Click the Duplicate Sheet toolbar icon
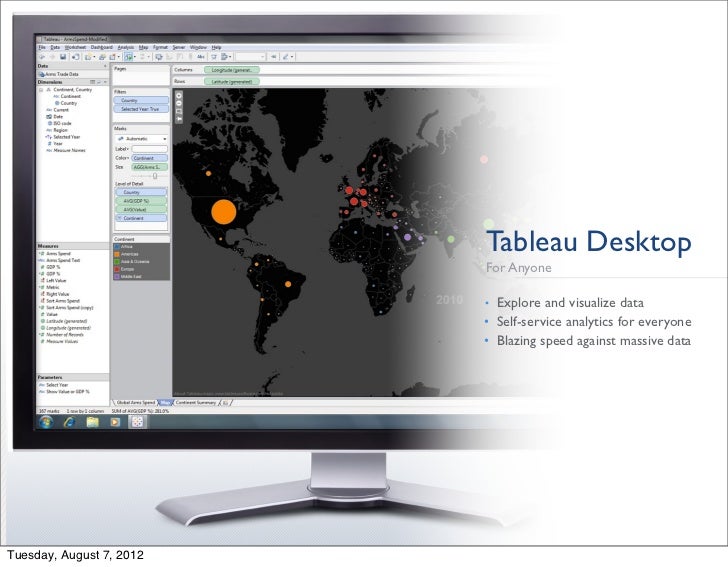The width and height of the screenshot is (728, 567). click(102, 57)
